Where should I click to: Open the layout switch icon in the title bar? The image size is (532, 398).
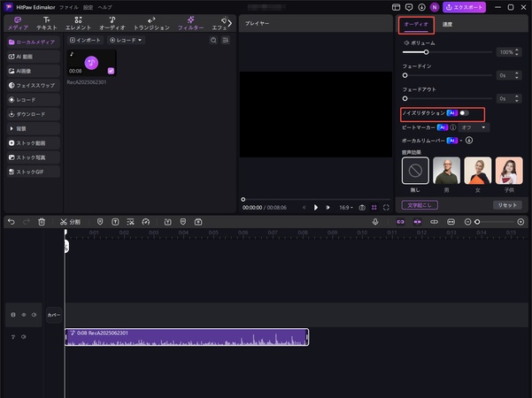click(x=396, y=7)
